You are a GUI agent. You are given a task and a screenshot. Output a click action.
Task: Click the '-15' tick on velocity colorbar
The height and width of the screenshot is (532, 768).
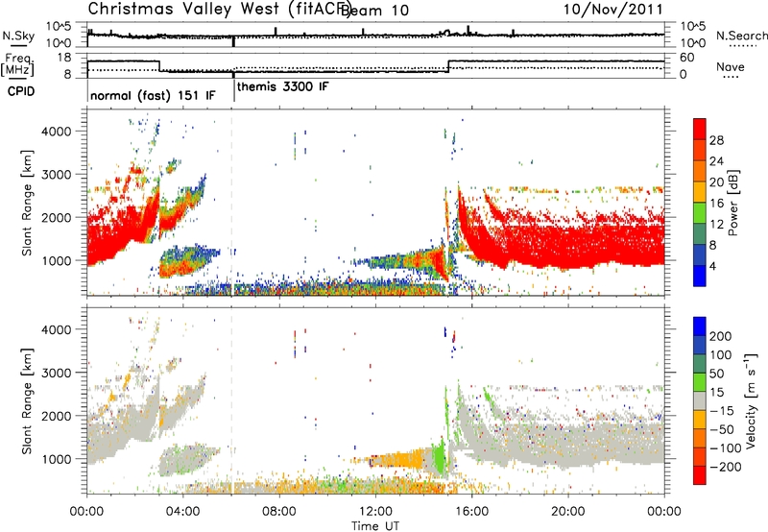click(722, 410)
